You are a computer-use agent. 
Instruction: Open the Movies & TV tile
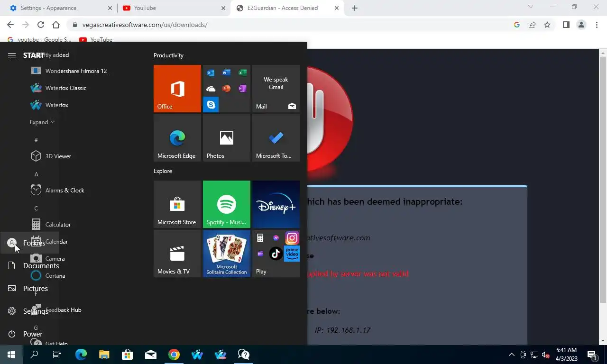coord(177,254)
